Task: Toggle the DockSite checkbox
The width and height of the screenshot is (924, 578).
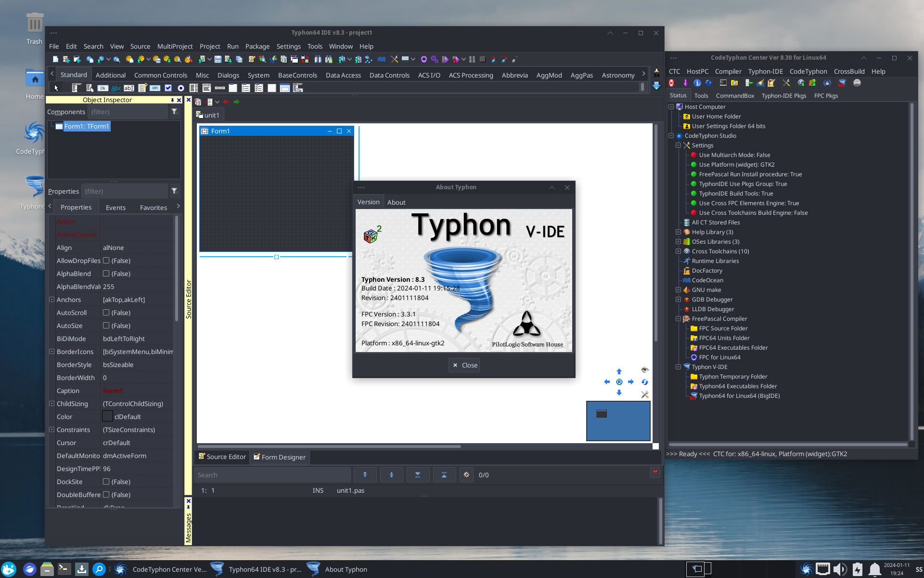Action: point(106,482)
